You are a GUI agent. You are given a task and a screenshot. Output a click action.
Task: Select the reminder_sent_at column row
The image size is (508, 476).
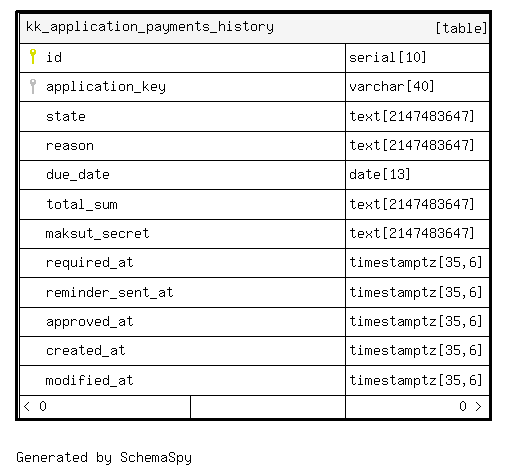(x=254, y=292)
